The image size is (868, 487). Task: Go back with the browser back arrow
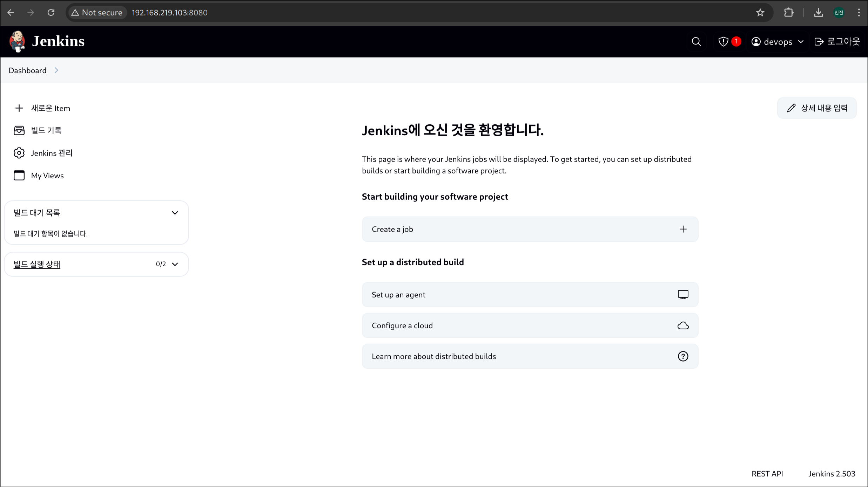click(x=11, y=13)
